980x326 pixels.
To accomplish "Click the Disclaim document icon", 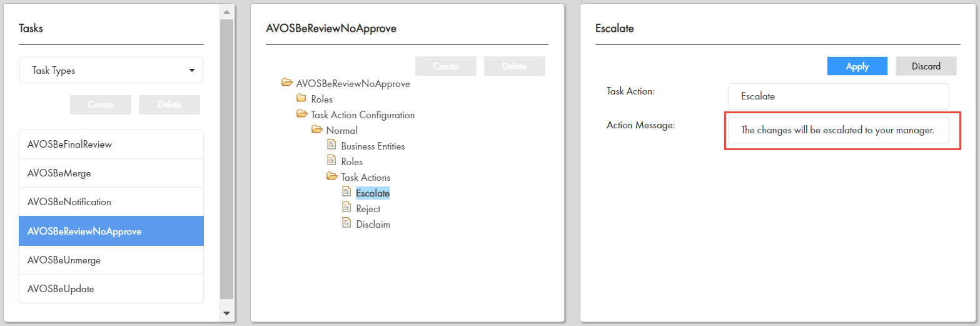I will 346,223.
